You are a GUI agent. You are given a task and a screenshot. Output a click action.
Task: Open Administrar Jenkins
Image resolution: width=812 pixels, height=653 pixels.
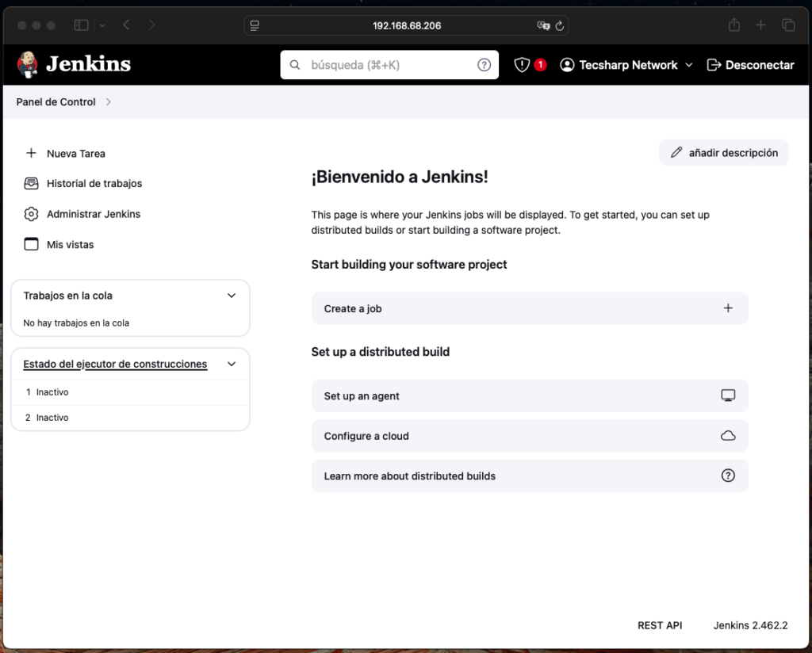pos(94,214)
